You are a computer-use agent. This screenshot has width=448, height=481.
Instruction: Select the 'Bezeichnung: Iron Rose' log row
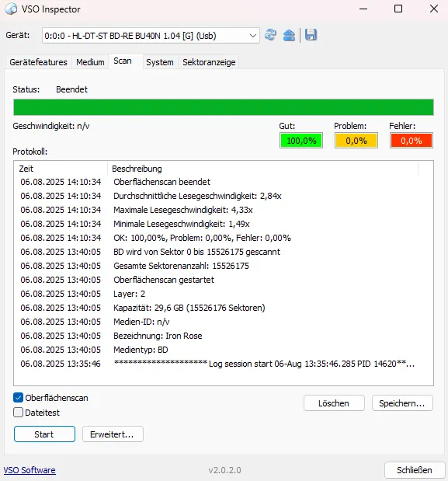coord(217,336)
